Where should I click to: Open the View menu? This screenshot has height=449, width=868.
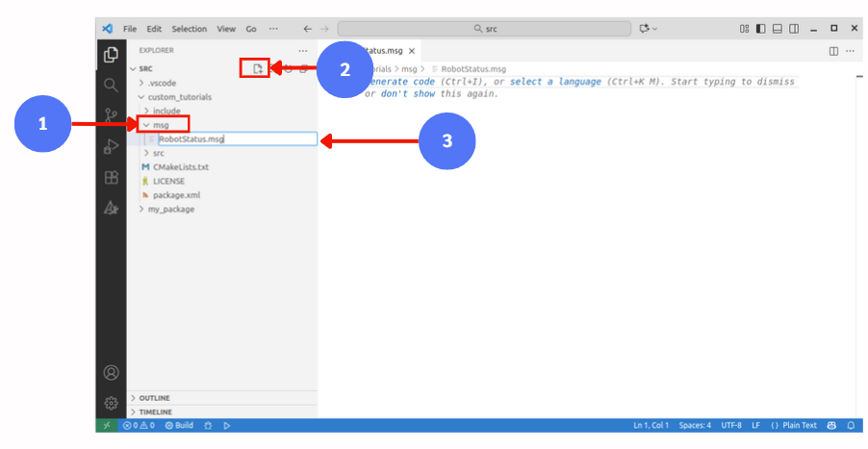225,29
